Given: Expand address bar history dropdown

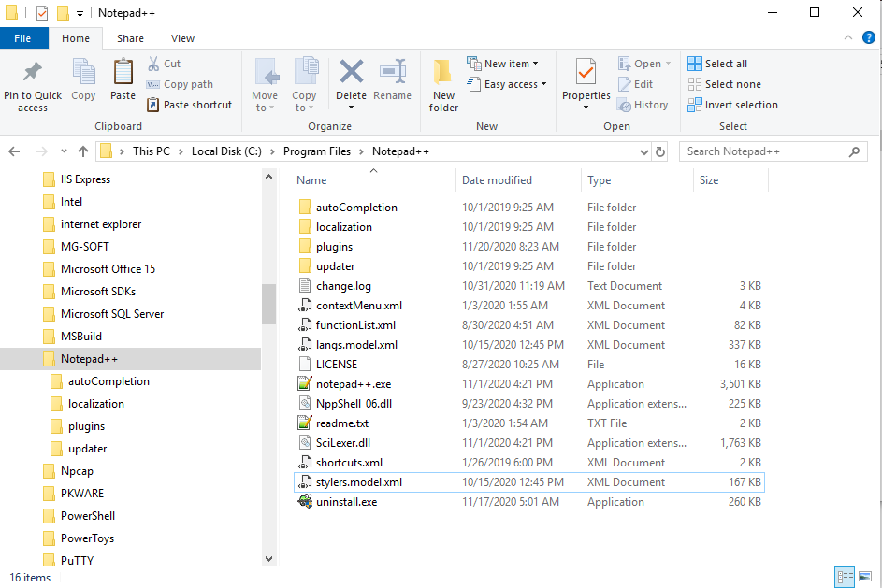Looking at the screenshot, I should 644,151.
